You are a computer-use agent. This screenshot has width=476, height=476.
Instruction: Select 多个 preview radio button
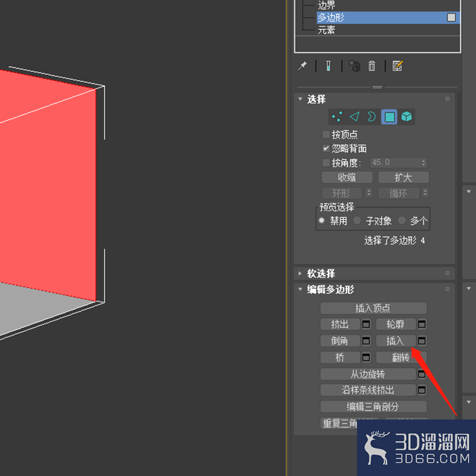click(402, 220)
